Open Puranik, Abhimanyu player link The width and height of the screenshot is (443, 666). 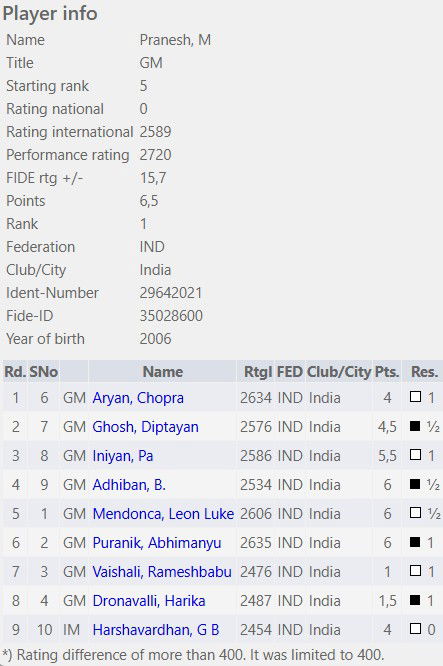157,542
